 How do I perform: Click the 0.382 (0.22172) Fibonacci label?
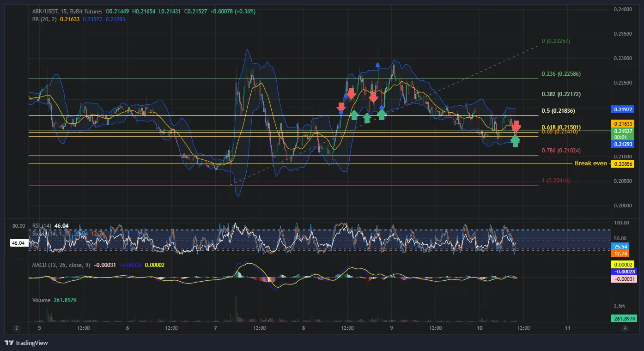click(x=561, y=94)
